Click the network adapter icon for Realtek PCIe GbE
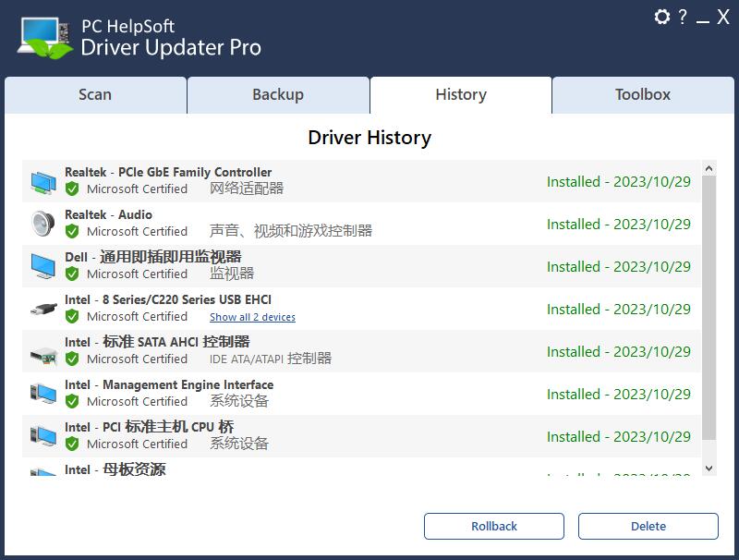This screenshot has width=739, height=560. tap(42, 179)
